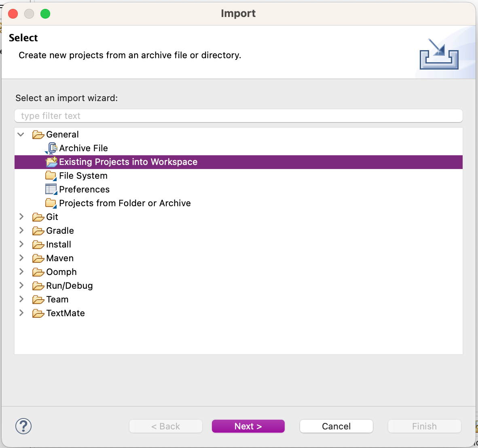The width and height of the screenshot is (478, 448).
Task: Click the Existing Projects into Workspace icon
Action: click(x=52, y=162)
